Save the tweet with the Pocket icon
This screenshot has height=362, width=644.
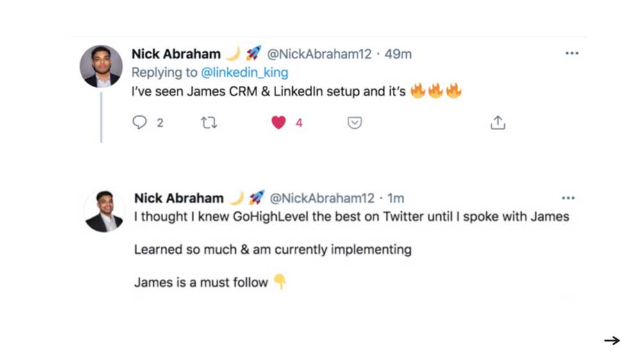tap(354, 122)
